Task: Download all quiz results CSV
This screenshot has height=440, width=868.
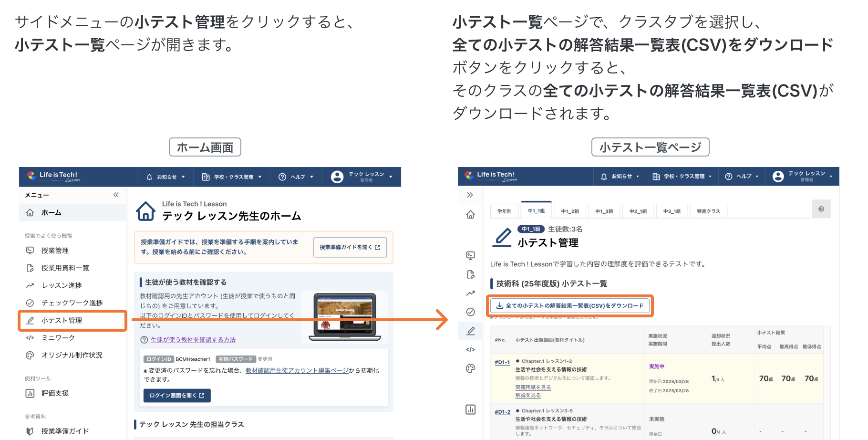Action: pyautogui.click(x=570, y=306)
